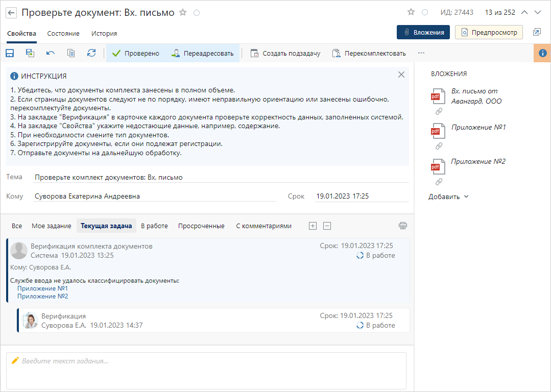
Task: Expand all thread items with the plus icon
Action: (x=313, y=226)
